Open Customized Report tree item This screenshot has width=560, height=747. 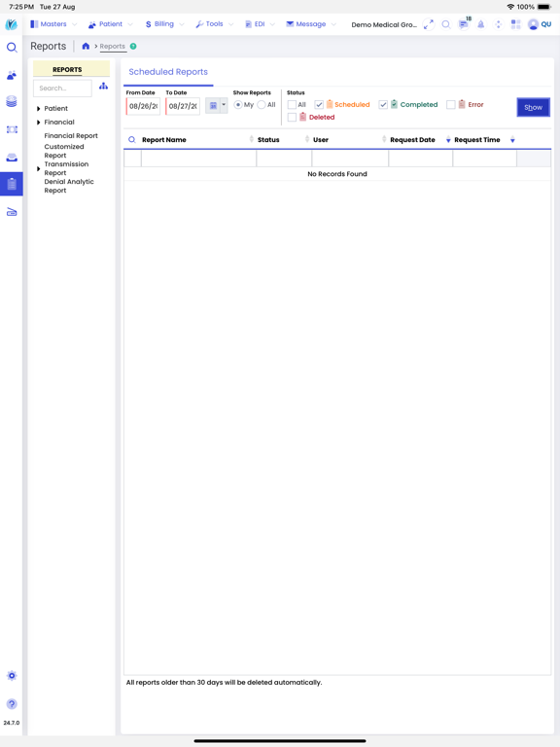point(64,151)
